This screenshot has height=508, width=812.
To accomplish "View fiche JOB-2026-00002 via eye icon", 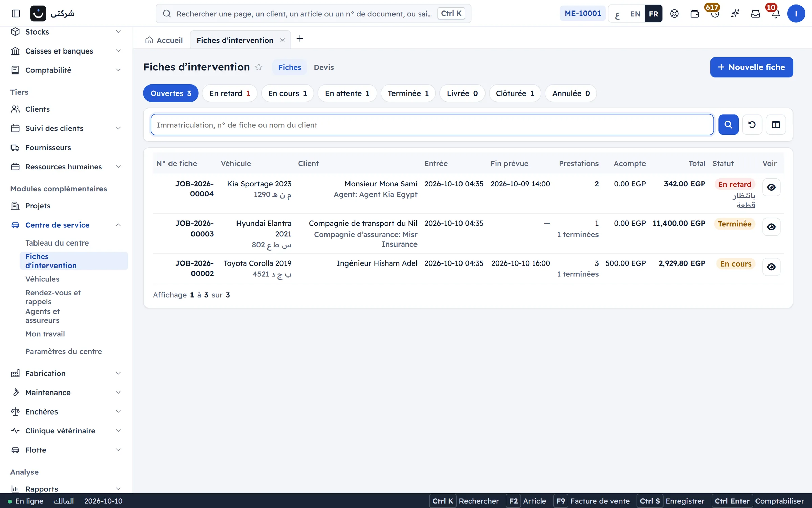I will pyautogui.click(x=771, y=267).
